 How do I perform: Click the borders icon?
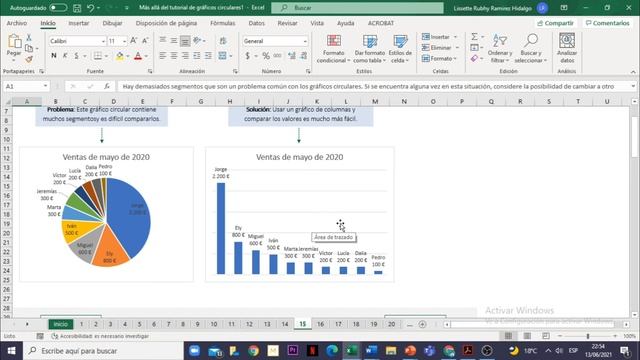click(x=98, y=56)
